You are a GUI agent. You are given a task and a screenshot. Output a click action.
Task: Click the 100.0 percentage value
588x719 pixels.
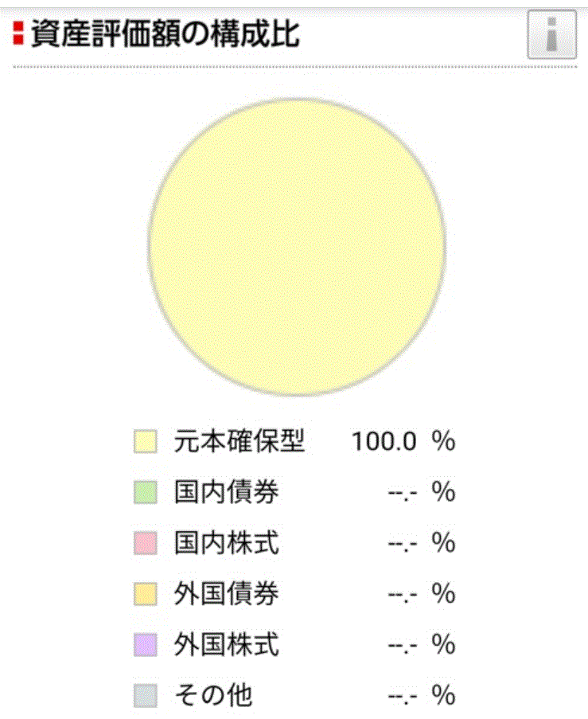[x=384, y=442]
